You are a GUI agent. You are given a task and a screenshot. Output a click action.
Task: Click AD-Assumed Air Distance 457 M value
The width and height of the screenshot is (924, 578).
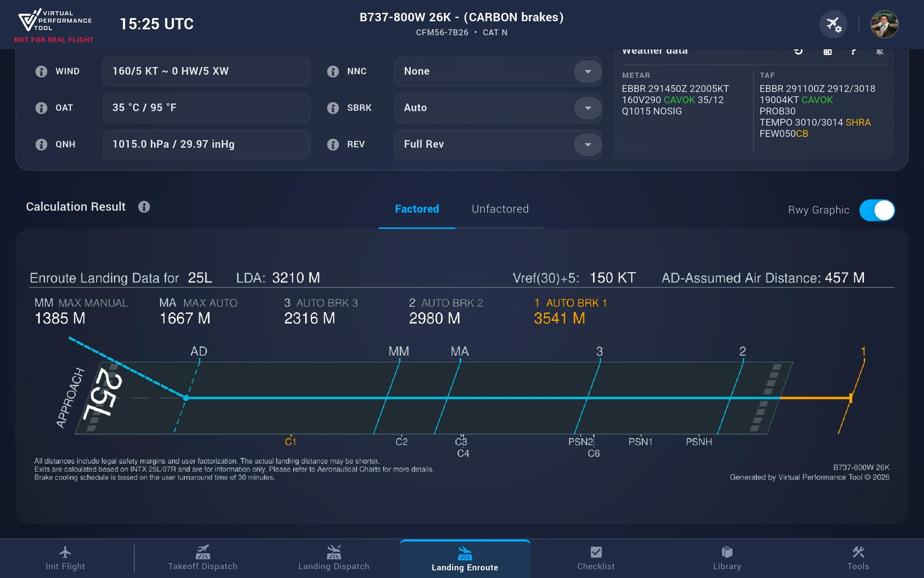coord(845,278)
